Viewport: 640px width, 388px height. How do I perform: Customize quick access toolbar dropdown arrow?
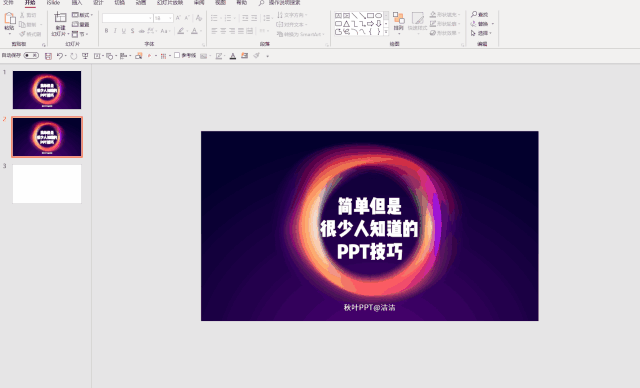point(268,56)
